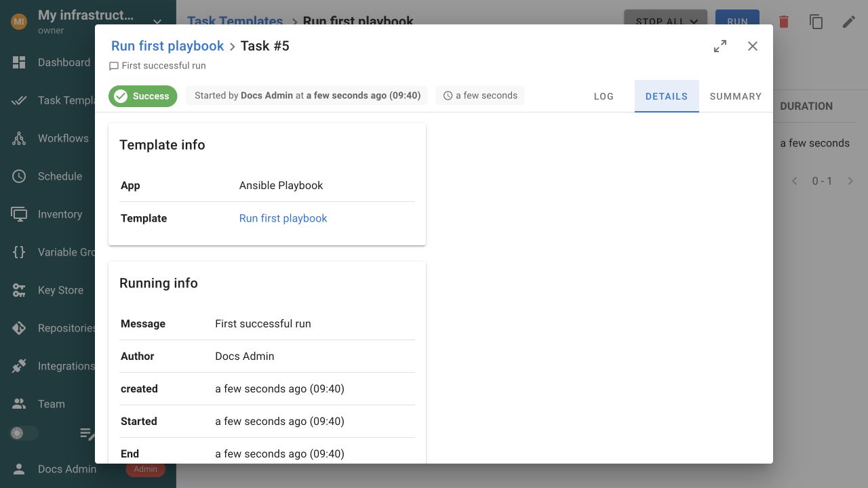868x488 pixels.
Task: Click the Ansible Playbook app value
Action: pyautogui.click(x=281, y=186)
